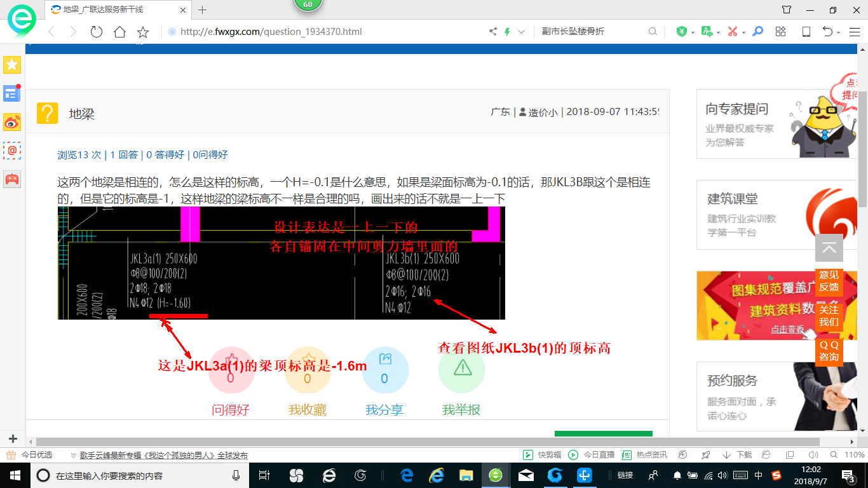Image resolution: width=868 pixels, height=488 pixels.
Task: Open the green shield payment protection icon
Action: [682, 32]
